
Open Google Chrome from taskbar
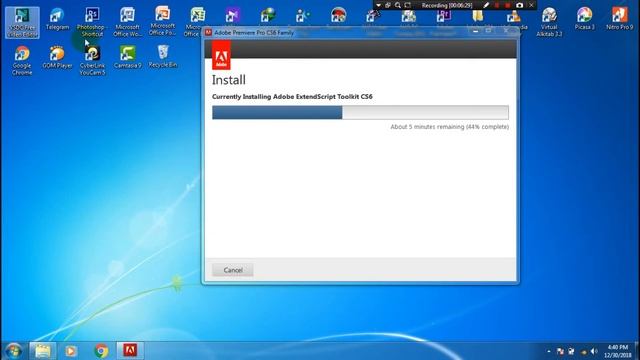pos(101,351)
